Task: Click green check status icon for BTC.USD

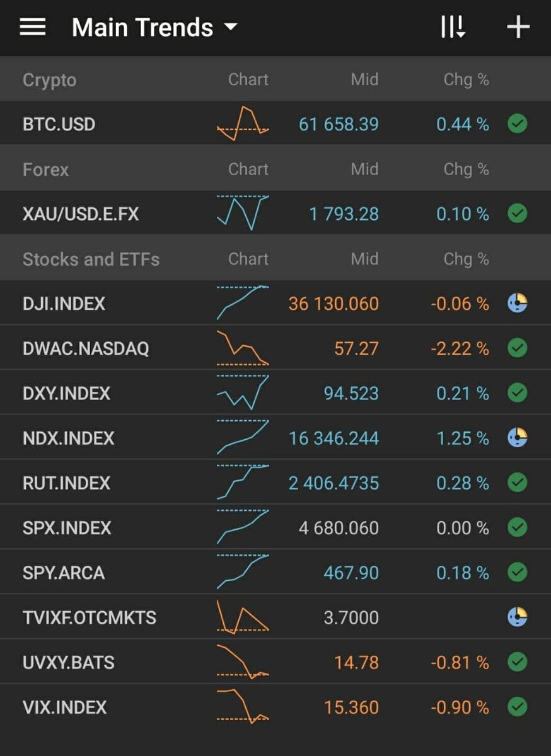Action: click(518, 123)
